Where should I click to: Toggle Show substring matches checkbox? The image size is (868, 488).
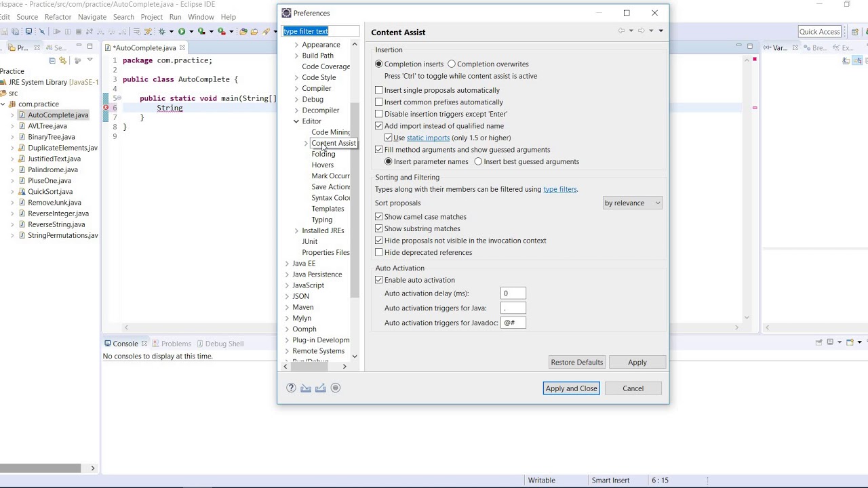(379, 228)
